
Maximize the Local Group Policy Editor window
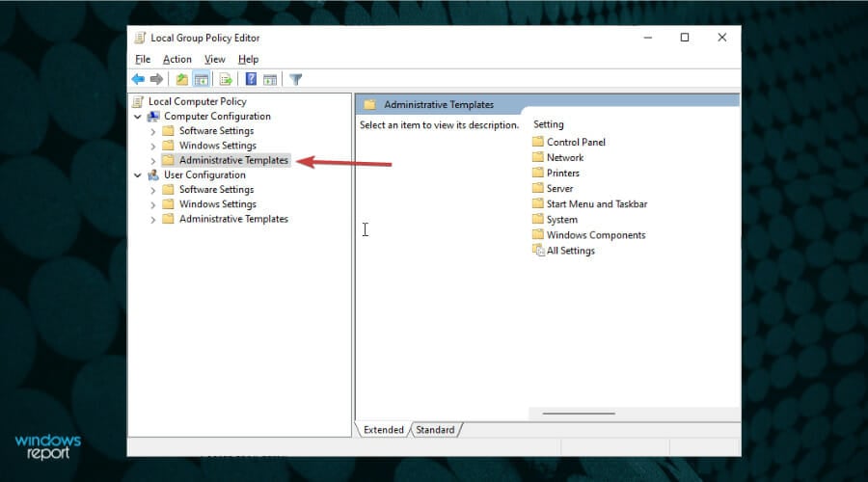pyautogui.click(x=685, y=38)
